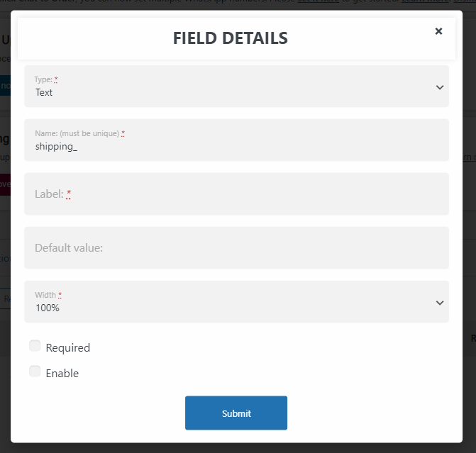The image size is (476, 453).
Task: Focus the Name (must be unique) field
Action: click(236, 140)
